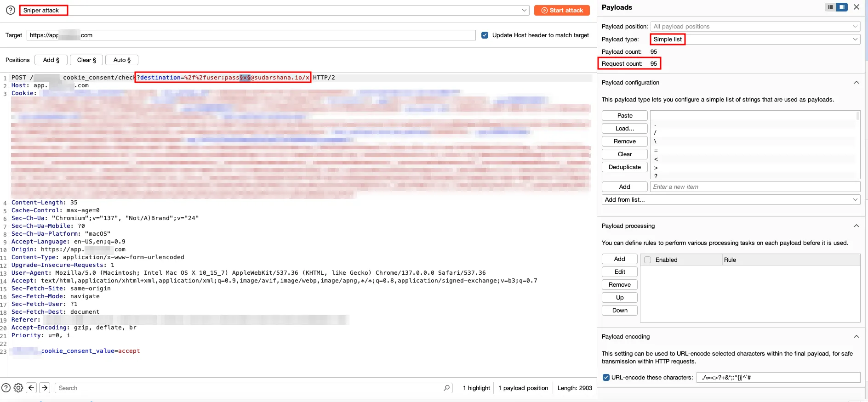
Task: Click the Content-Length: 35 header line
Action: [x=45, y=202]
